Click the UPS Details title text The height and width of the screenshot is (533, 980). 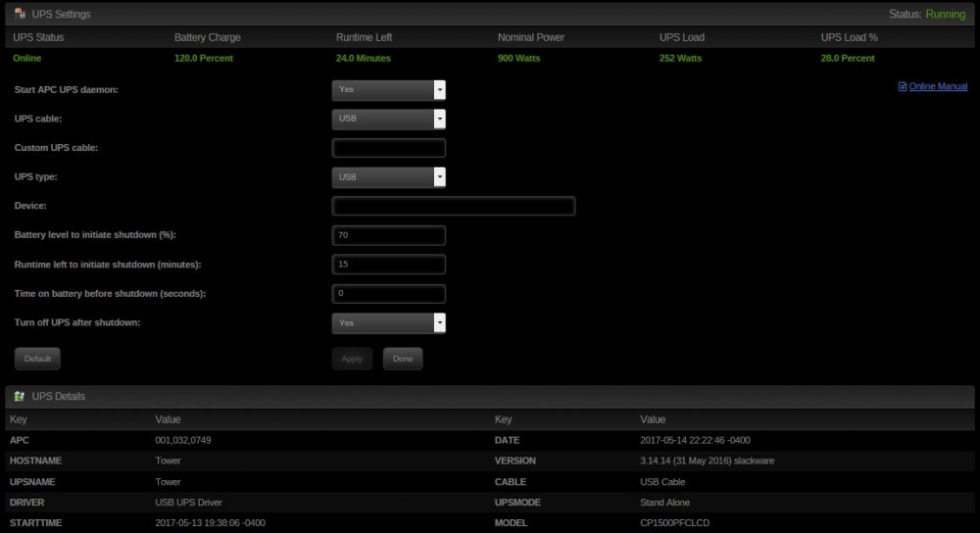tap(59, 396)
